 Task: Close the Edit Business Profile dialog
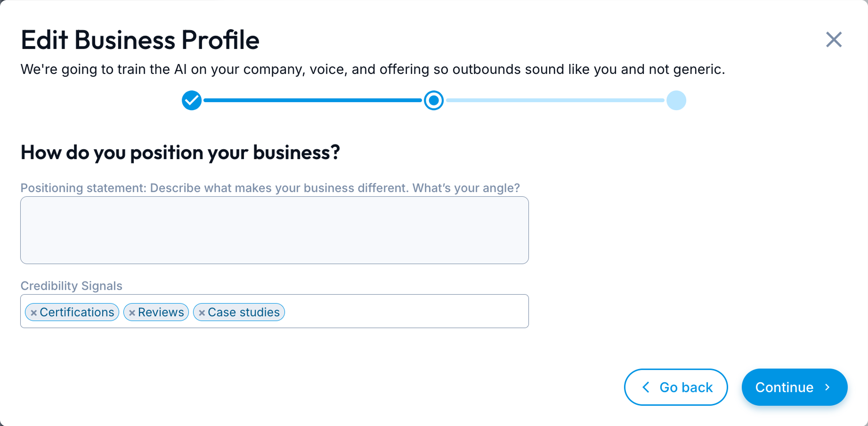tap(834, 40)
